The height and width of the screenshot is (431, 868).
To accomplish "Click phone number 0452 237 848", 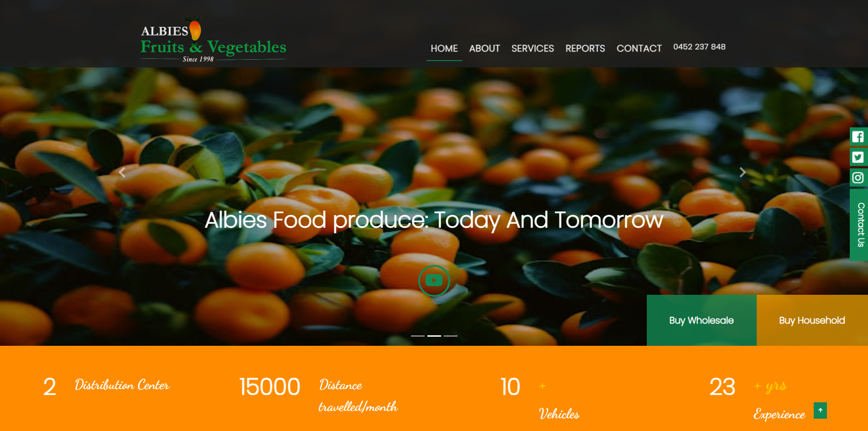I will 699,47.
